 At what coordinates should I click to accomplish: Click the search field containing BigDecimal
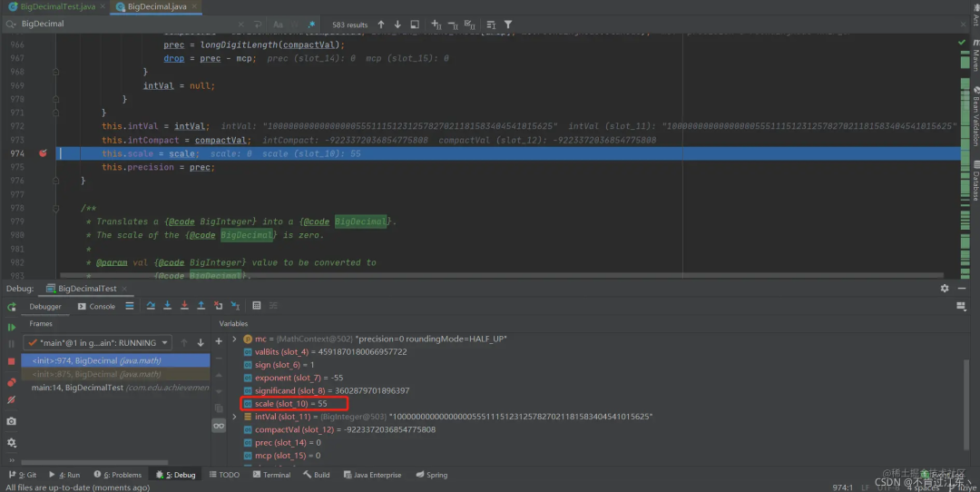[125, 24]
